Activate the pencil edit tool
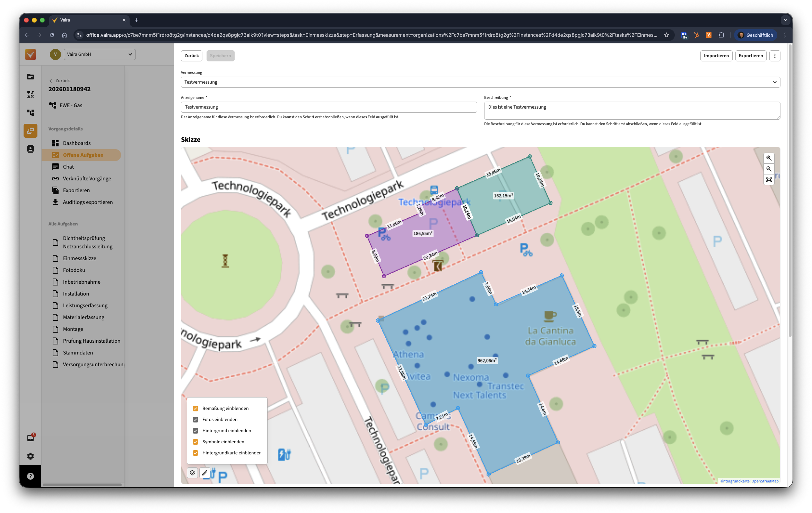Screen dimensions: 812x513 pos(205,472)
